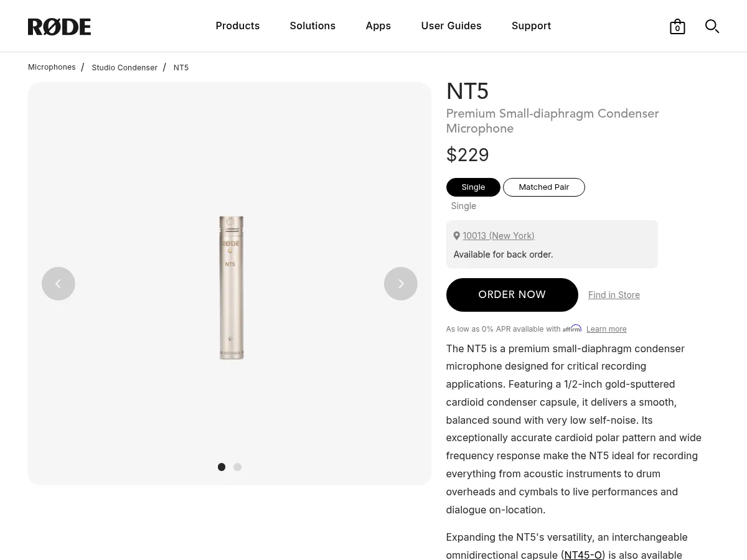Click the location pin icon

(x=456, y=236)
